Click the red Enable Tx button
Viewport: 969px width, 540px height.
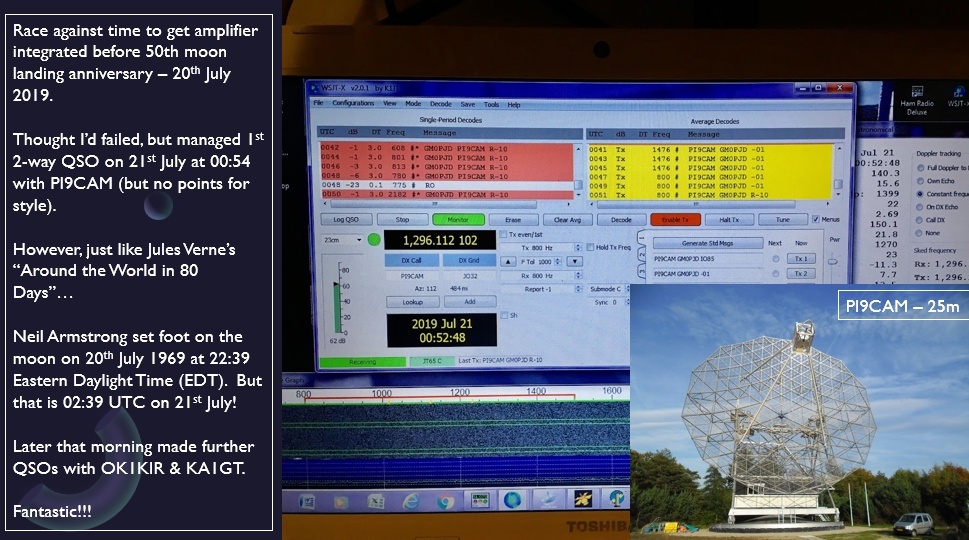pos(675,219)
